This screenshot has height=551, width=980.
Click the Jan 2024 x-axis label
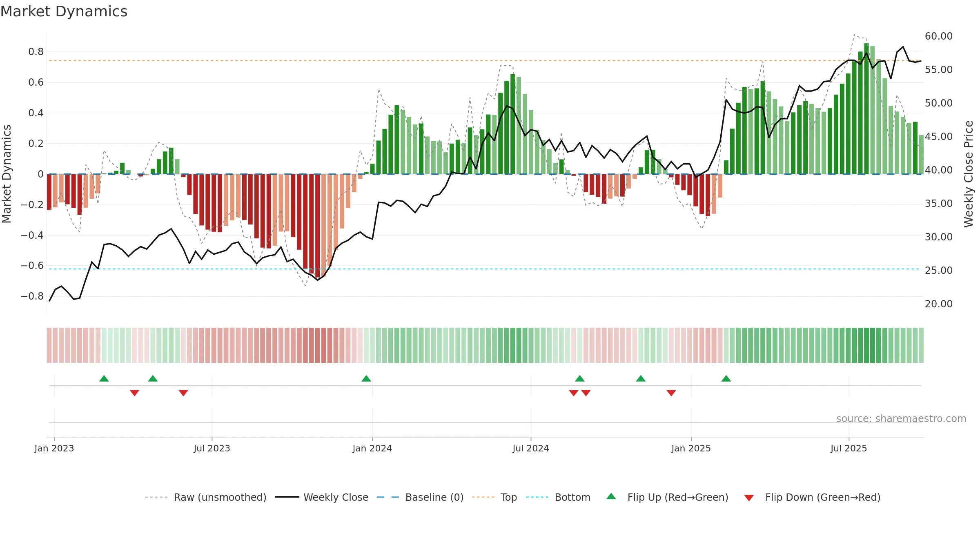[372, 449]
